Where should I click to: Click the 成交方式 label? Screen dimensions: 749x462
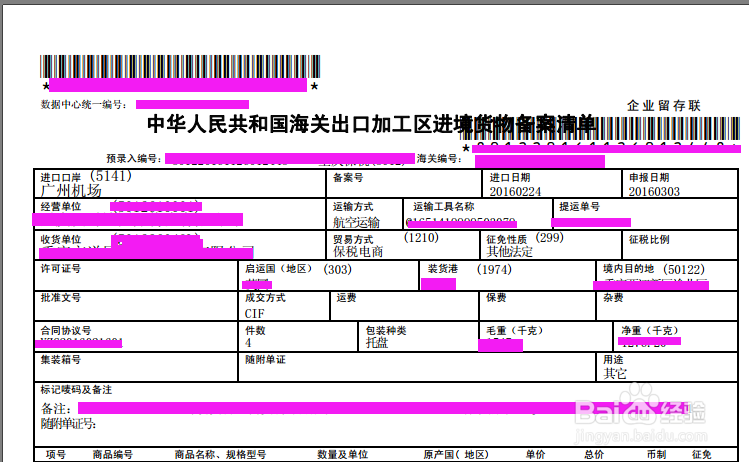[265, 298]
